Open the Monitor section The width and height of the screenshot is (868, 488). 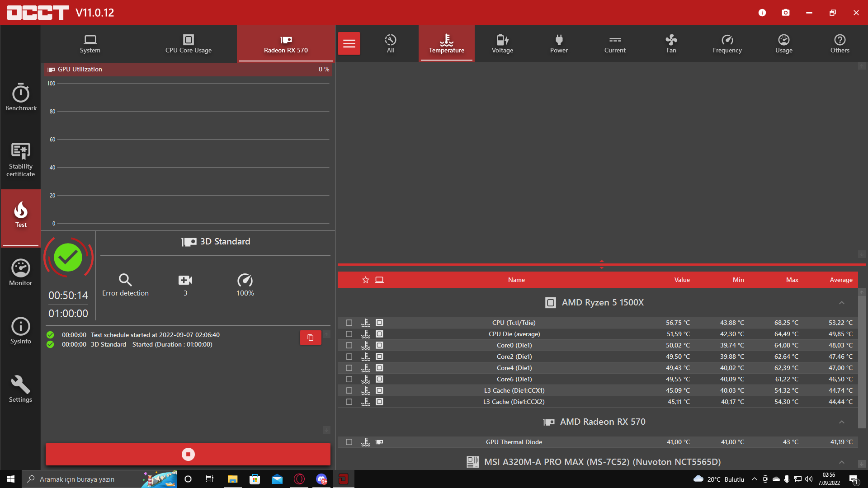point(21,272)
